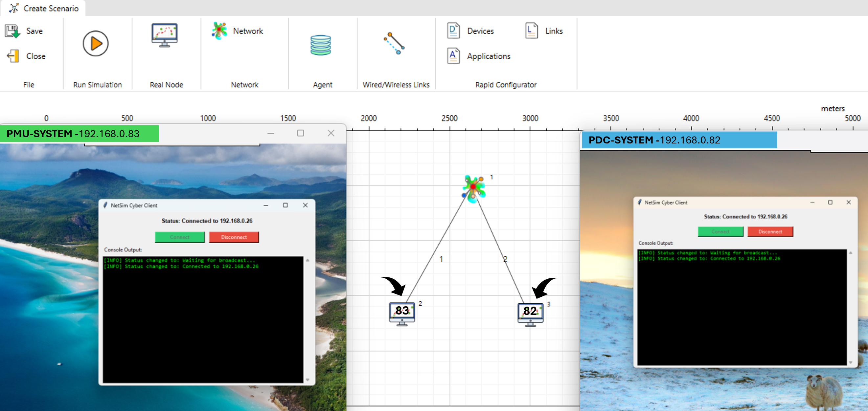Select the real node labeled 83

(402, 314)
